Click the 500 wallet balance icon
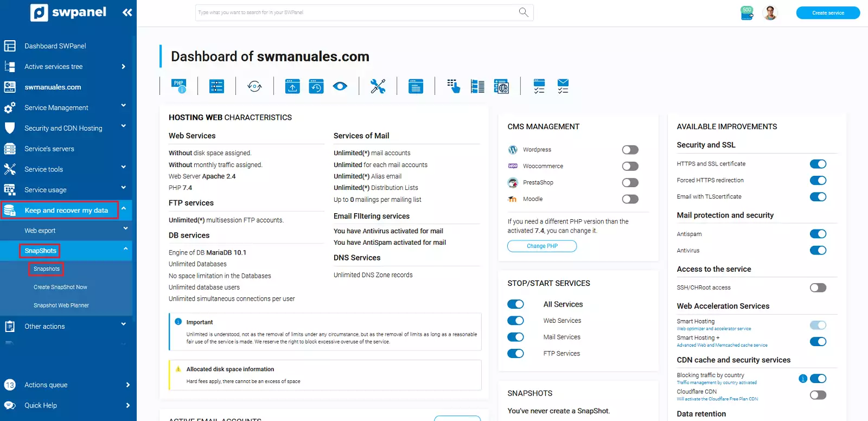 click(747, 13)
